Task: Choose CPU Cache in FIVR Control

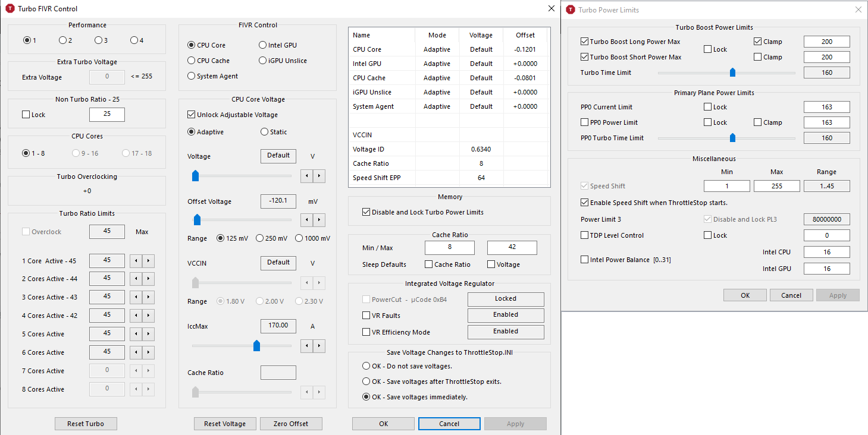Action: [208, 61]
